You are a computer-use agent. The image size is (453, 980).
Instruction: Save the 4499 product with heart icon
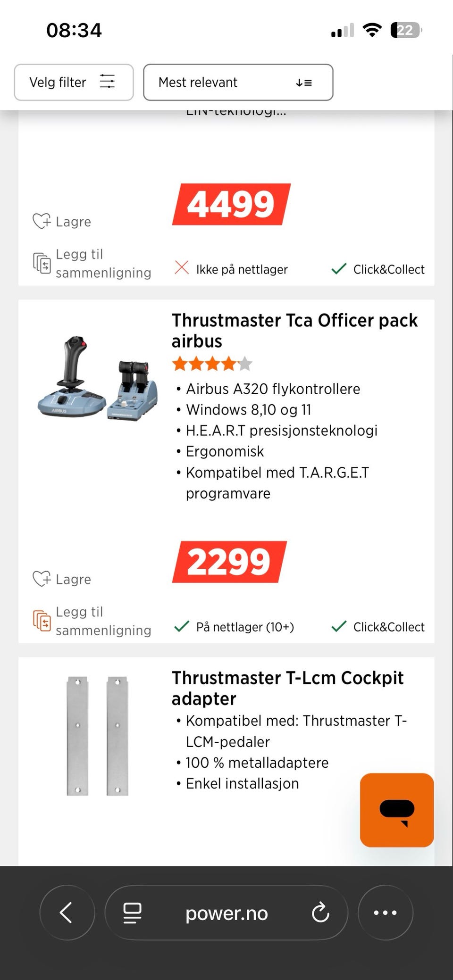click(62, 221)
